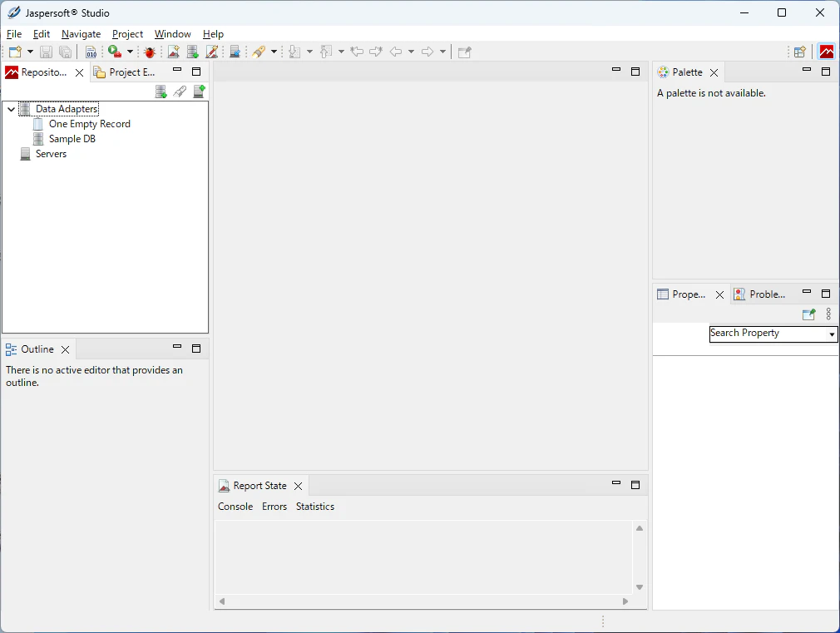This screenshot has width=840, height=633.
Task: Open the Next Annotation dropdown arrow
Action: click(x=309, y=52)
